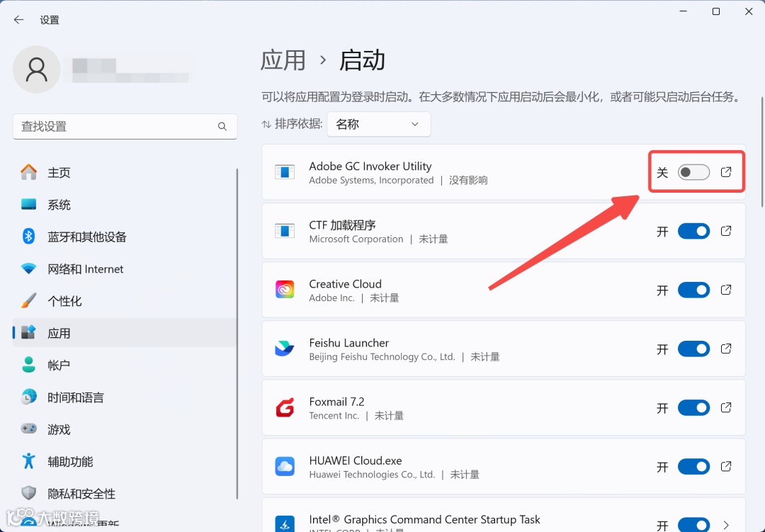Screen dimensions: 765x532
Task: Click Beijing Feishu Technology Co., Ltd. text
Action: pos(382,357)
